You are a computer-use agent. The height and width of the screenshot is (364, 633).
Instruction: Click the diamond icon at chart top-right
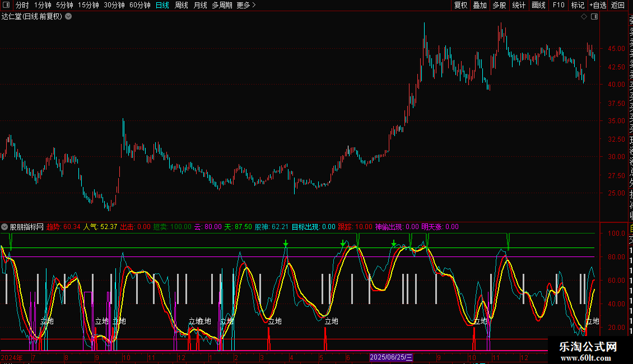point(584,17)
